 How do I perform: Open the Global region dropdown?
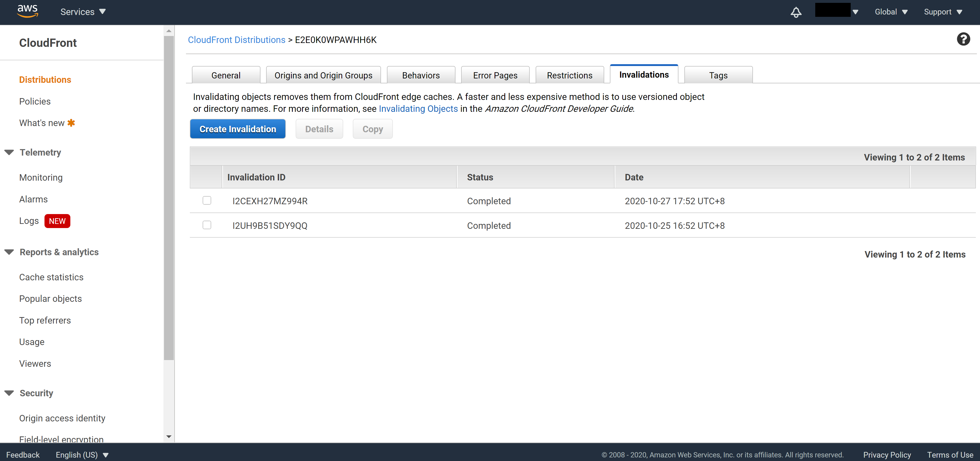[x=891, y=12]
